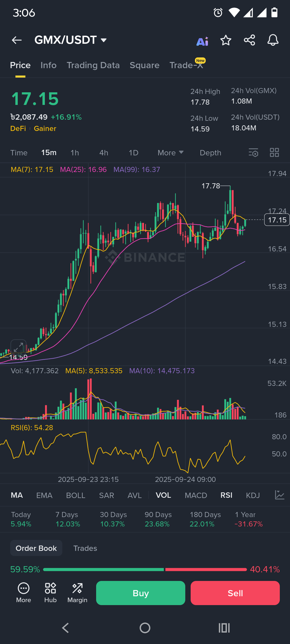Select 15m chart interval
The image size is (290, 644).
49,153
